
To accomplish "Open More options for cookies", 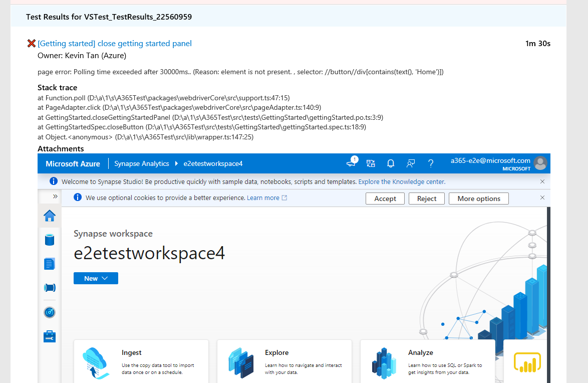I will tap(478, 199).
